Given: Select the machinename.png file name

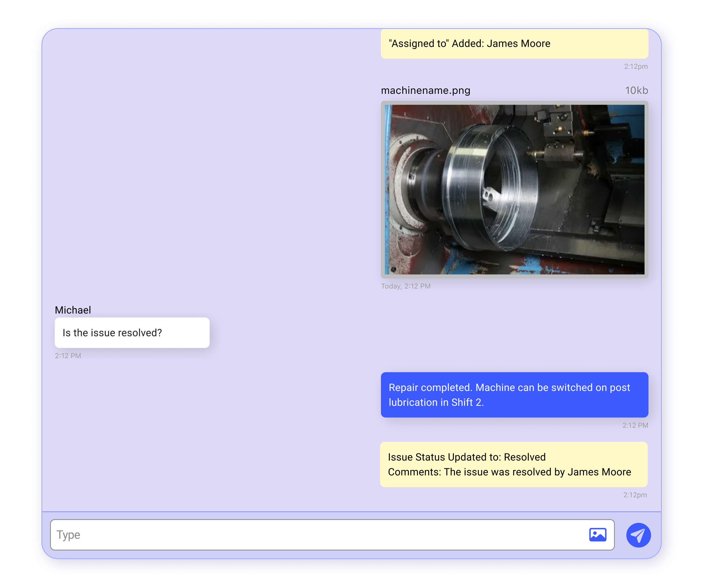Looking at the screenshot, I should pos(426,90).
